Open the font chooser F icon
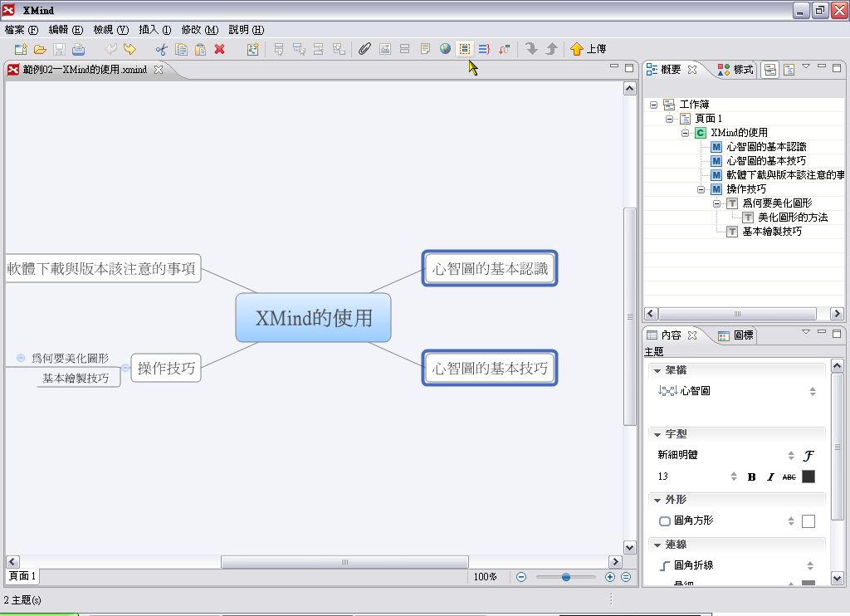 [x=808, y=456]
